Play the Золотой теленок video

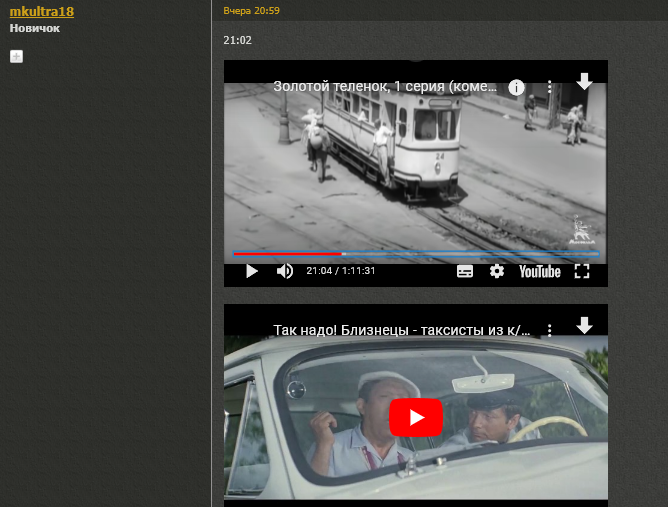point(252,271)
